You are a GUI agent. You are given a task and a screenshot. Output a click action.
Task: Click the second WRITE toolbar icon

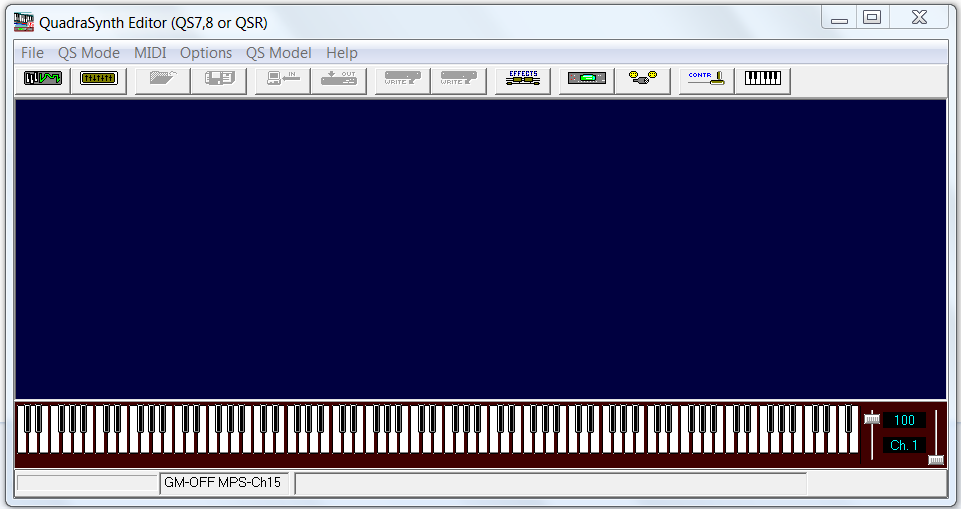tap(458, 79)
